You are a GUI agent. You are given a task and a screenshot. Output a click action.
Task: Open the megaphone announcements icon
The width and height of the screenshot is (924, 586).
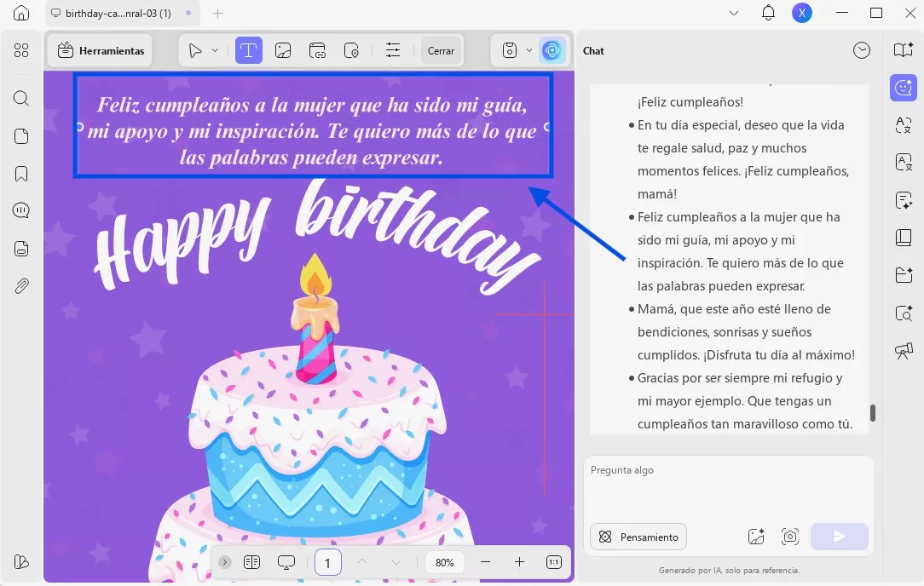pyautogui.click(x=904, y=351)
